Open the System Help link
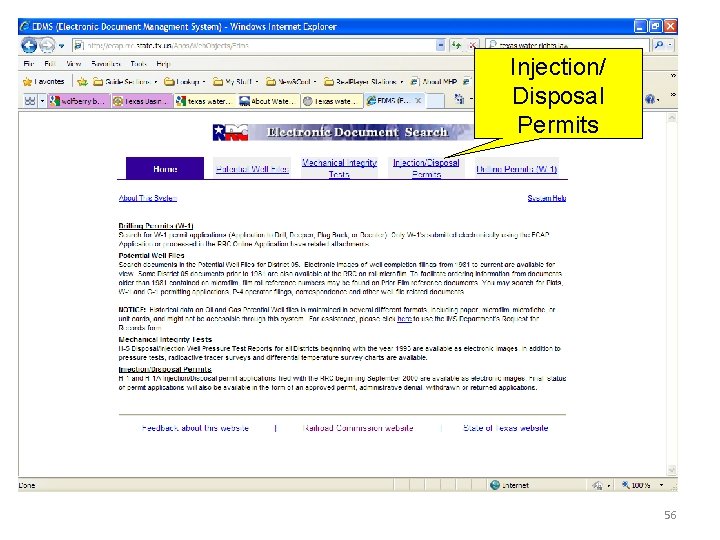Screen dimensions: 720x540 (546, 198)
